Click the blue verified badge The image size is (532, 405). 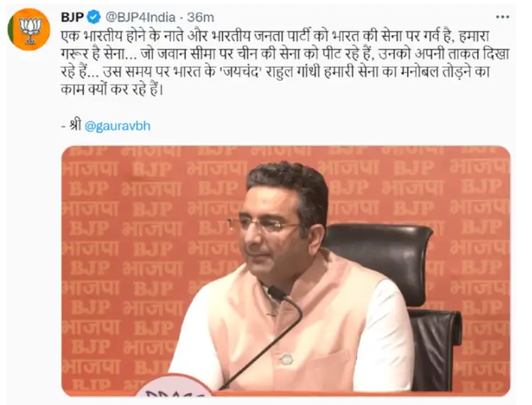coord(94,17)
